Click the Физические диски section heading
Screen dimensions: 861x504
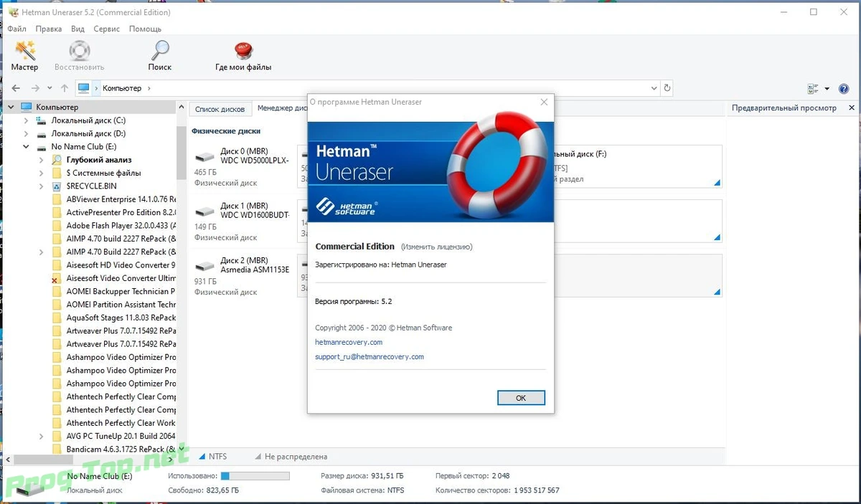226,131
